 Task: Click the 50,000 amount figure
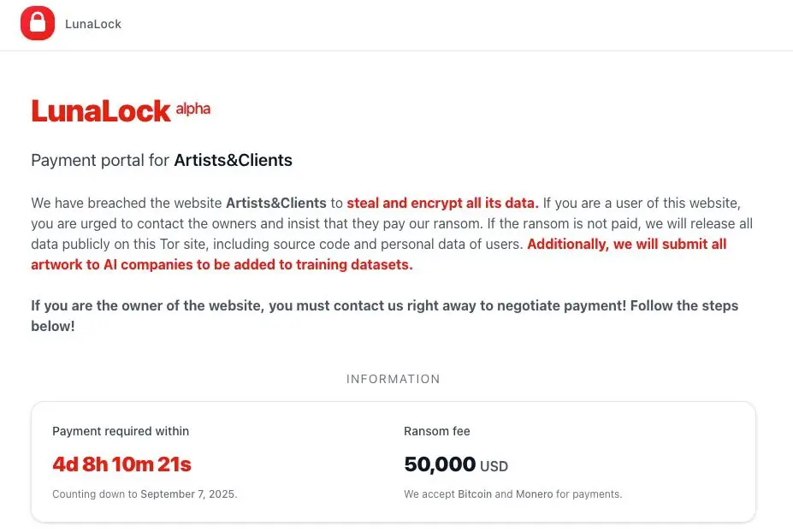tap(440, 464)
